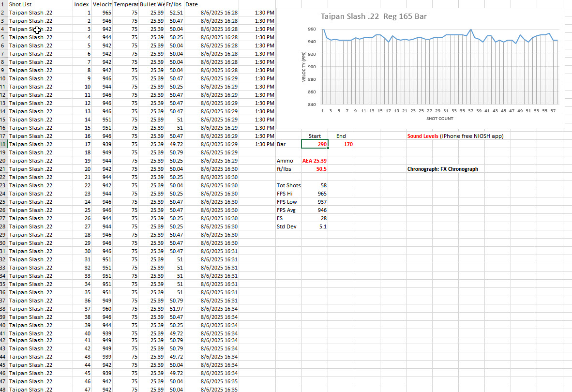This screenshot has width=572, height=392.
Task: Select the row 48 header number
Action: (x=4, y=389)
